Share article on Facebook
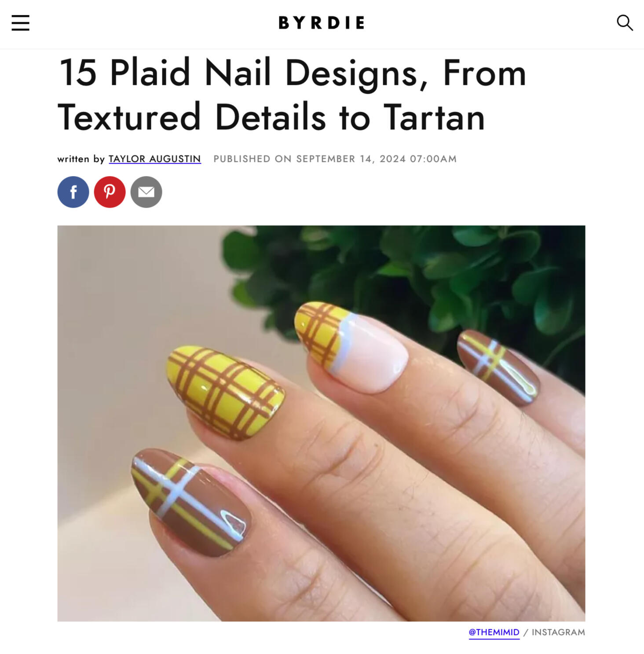The height and width of the screenshot is (654, 644). coord(73,192)
